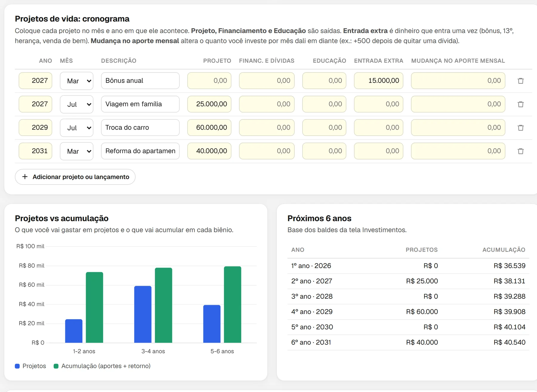This screenshot has width=537, height=392.
Task: Click projects value R$ 60.000
Action: (x=422, y=312)
